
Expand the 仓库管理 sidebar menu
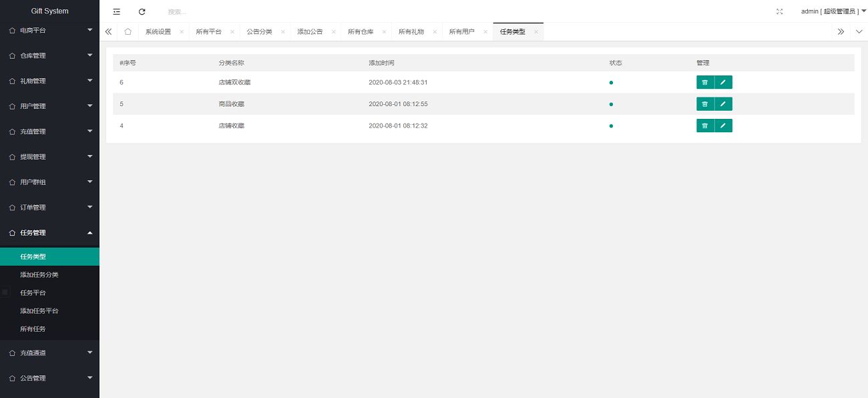pyautogui.click(x=49, y=55)
